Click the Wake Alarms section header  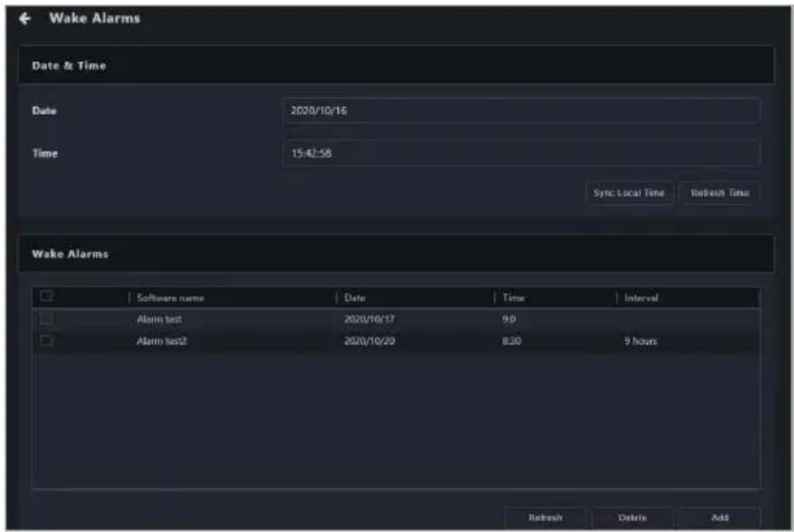coord(396,253)
